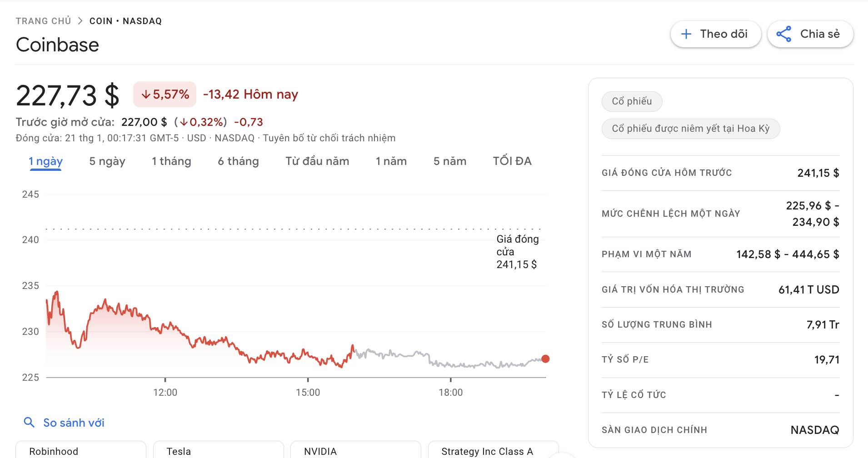This screenshot has height=458, width=868.
Task: Select the TỐI ĐA time range
Action: (x=512, y=161)
